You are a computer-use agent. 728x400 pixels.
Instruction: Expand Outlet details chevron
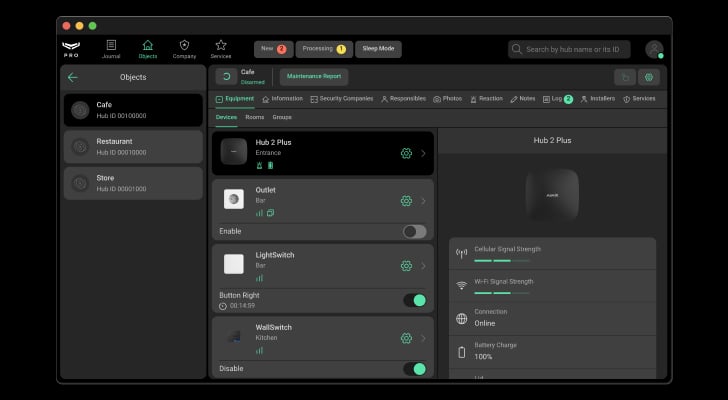coord(423,200)
